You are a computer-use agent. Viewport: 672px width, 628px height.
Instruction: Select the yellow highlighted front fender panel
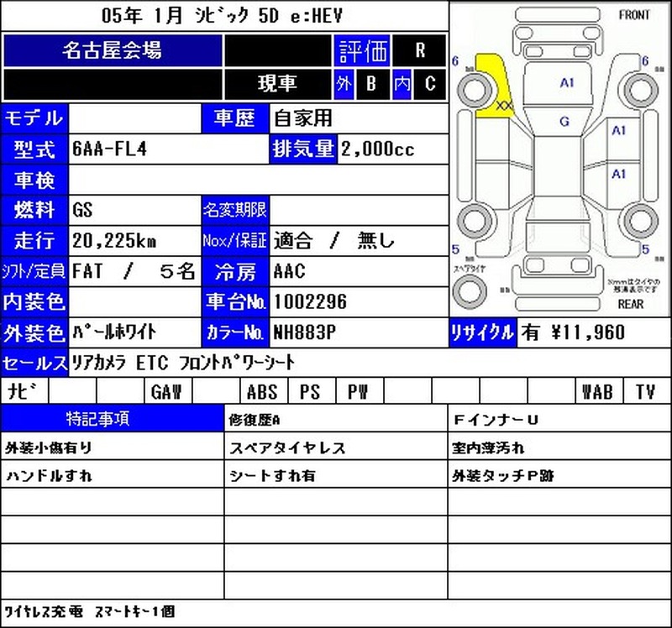pos(493,86)
